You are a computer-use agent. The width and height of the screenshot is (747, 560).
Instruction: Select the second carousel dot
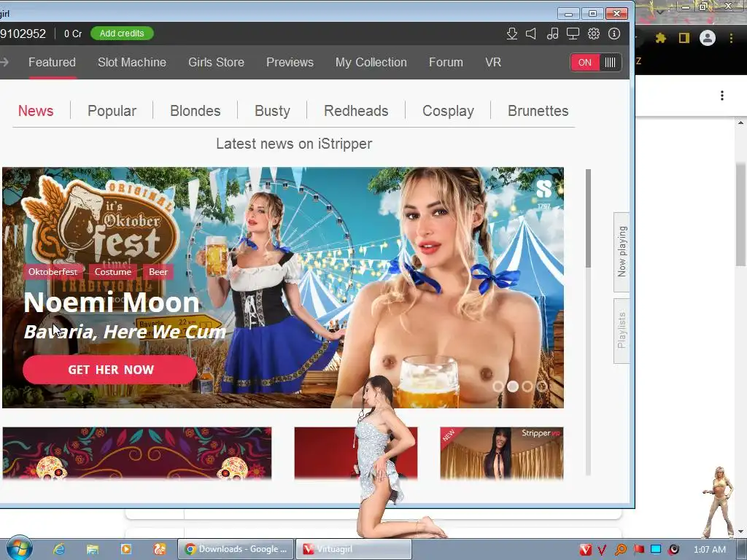[x=513, y=386]
